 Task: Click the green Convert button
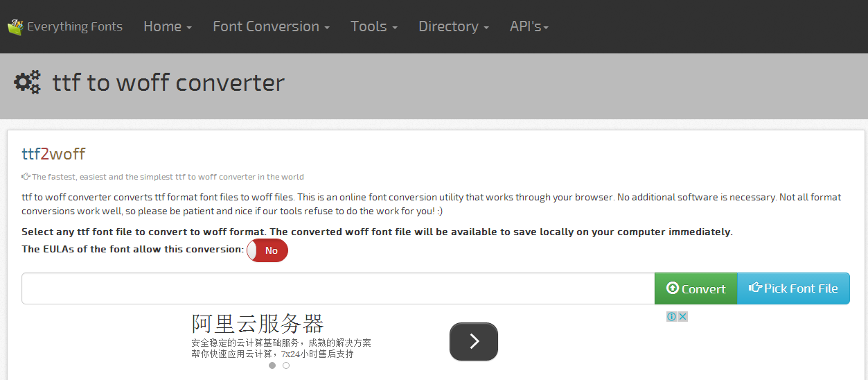click(696, 288)
